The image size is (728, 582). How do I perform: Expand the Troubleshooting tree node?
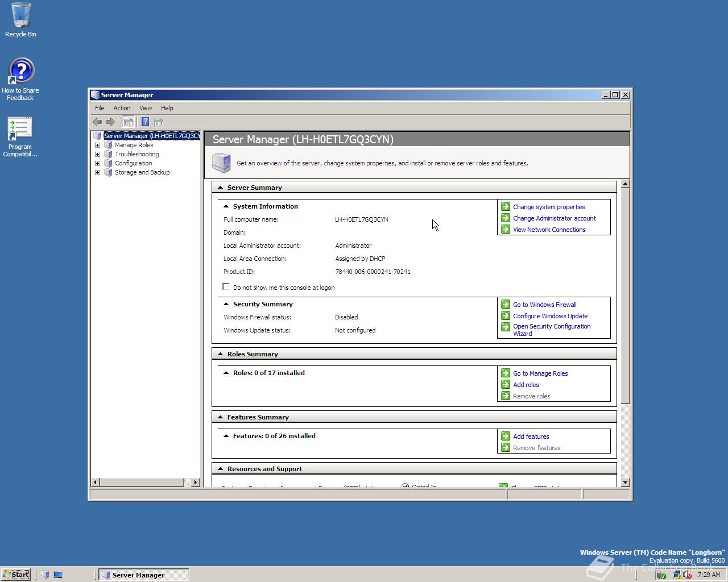(x=97, y=154)
